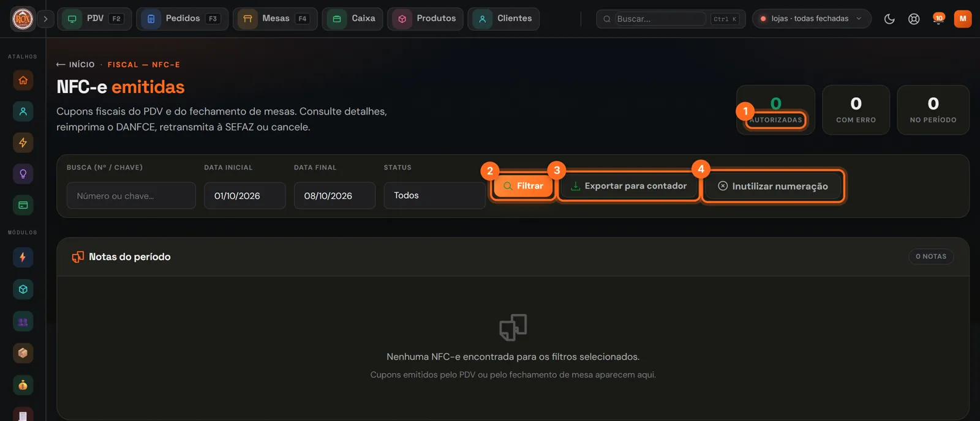The height and width of the screenshot is (421, 980).
Task: Open notifications bell showing 10
Action: pyautogui.click(x=938, y=19)
